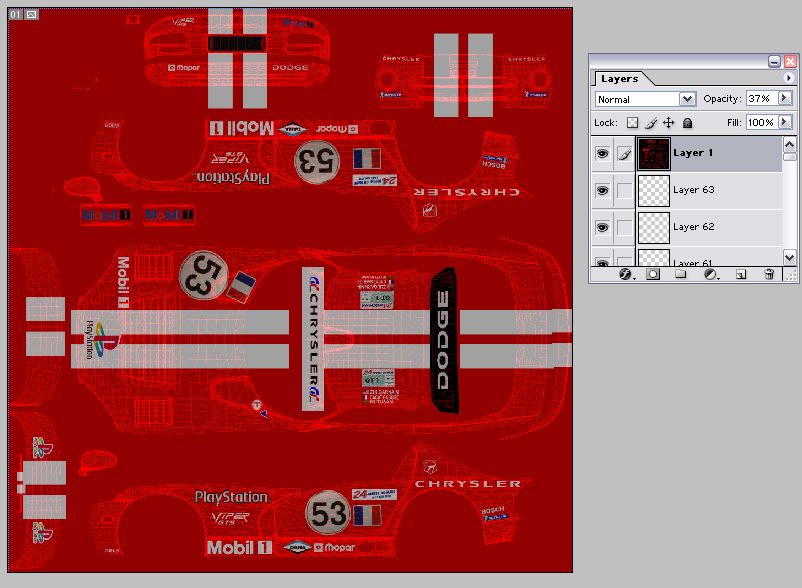Enable lock image pixels brush icon
This screenshot has height=588, width=802.
tap(650, 122)
